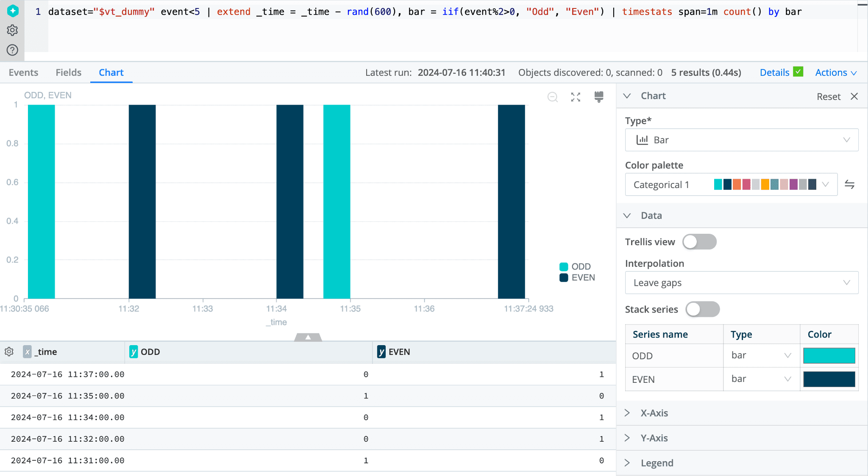Image resolution: width=868 pixels, height=476 pixels.
Task: Open Interpolation Leave gaps dropdown
Action: [x=741, y=282]
